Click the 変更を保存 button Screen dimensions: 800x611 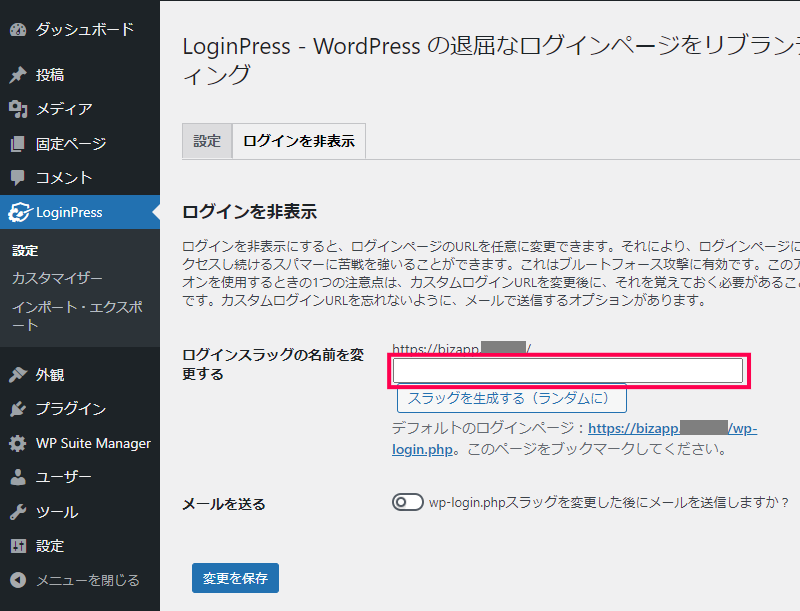coord(235,578)
